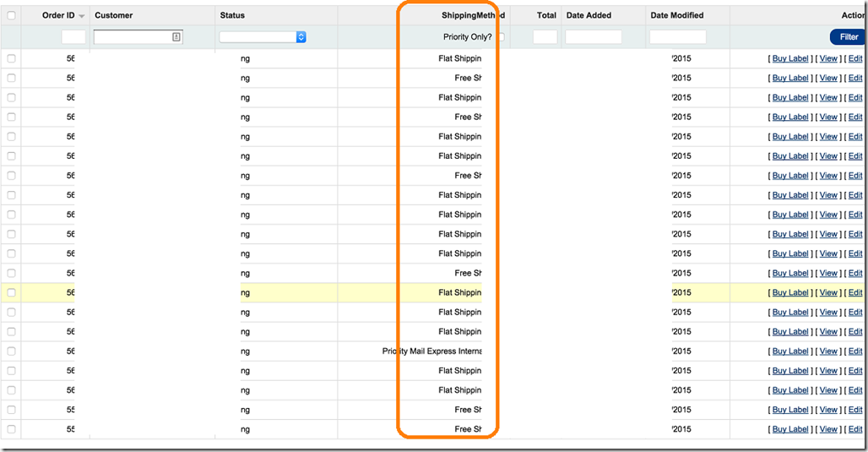
Task: View the yellow highlighted order row
Action: click(828, 292)
